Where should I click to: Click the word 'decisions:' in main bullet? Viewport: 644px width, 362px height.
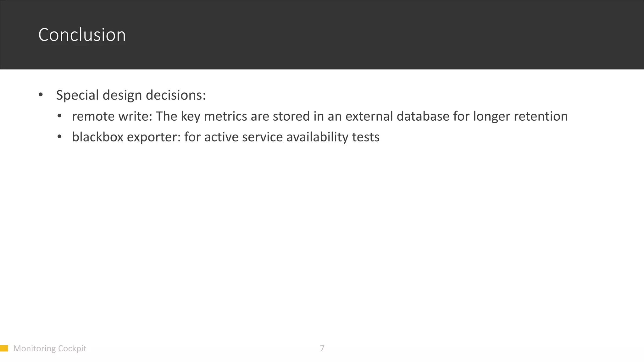[176, 95]
